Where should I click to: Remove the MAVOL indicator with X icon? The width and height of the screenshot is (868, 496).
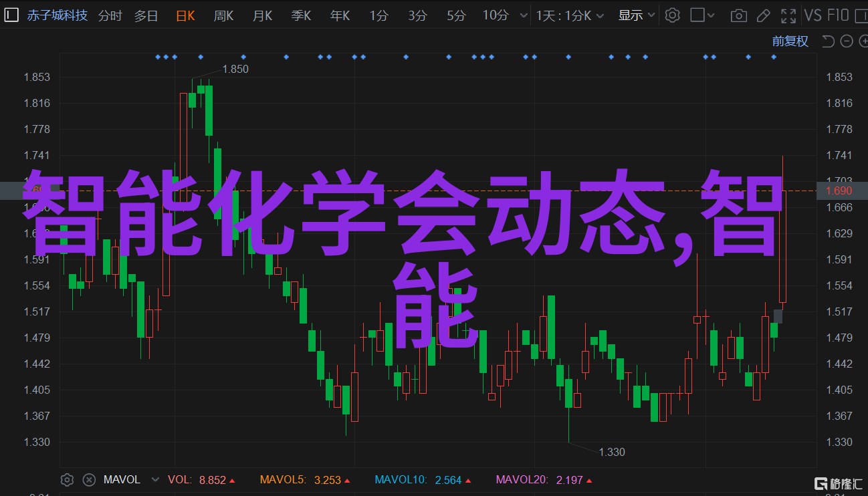88,479
